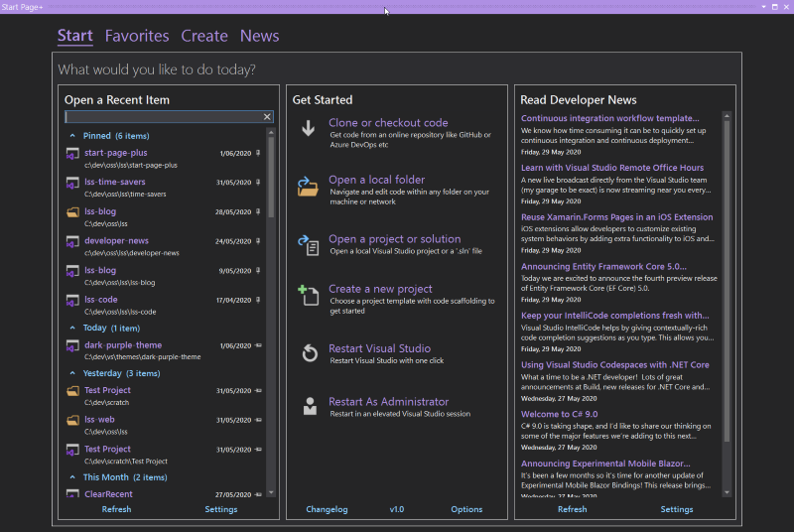The image size is (794, 532).
Task: Open the Changelog link
Action: tap(327, 509)
